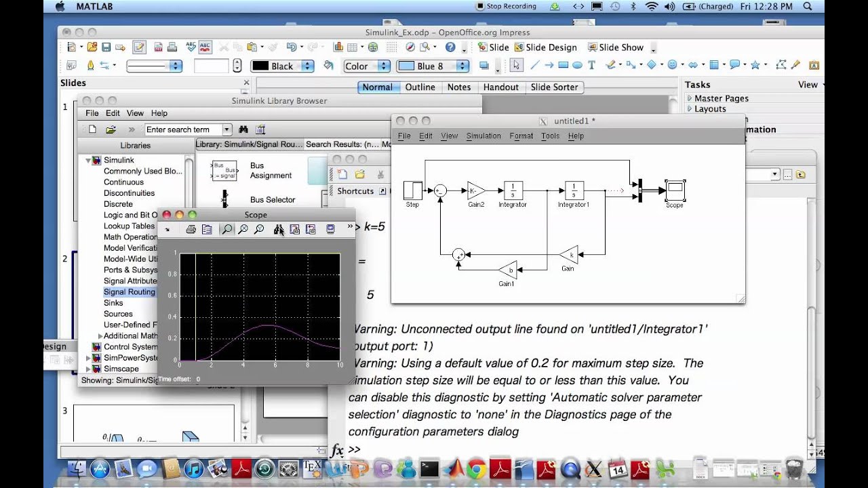Open line color Black dropdown
The width and height of the screenshot is (868, 488).
click(x=308, y=66)
